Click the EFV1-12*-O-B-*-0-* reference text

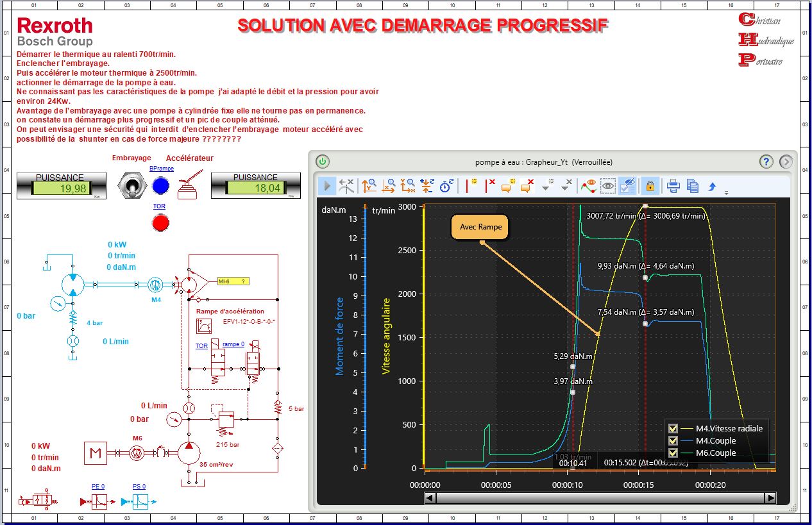(x=249, y=321)
